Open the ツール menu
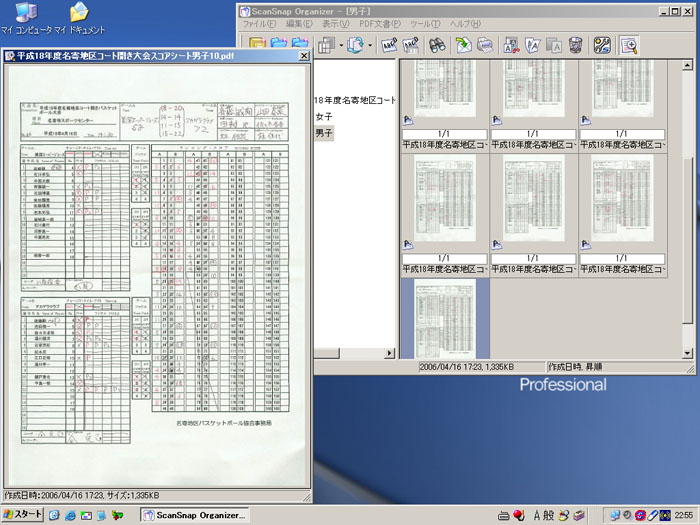 pos(425,23)
